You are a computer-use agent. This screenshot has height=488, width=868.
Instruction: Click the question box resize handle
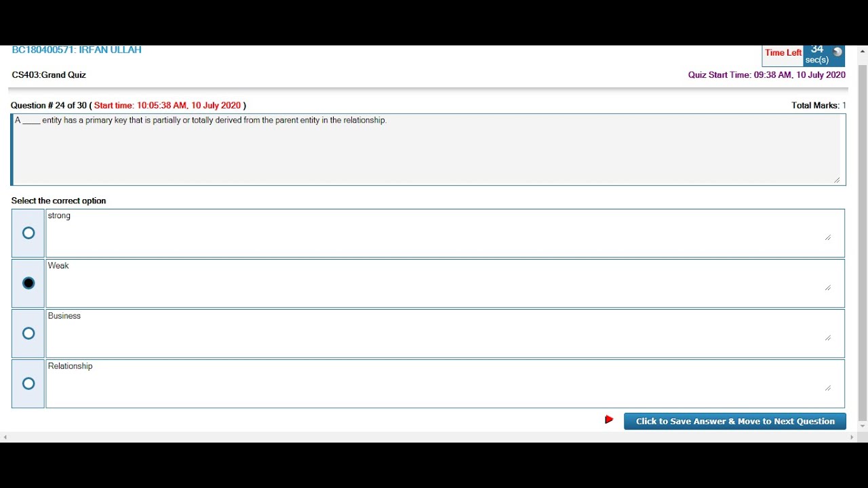pos(837,180)
